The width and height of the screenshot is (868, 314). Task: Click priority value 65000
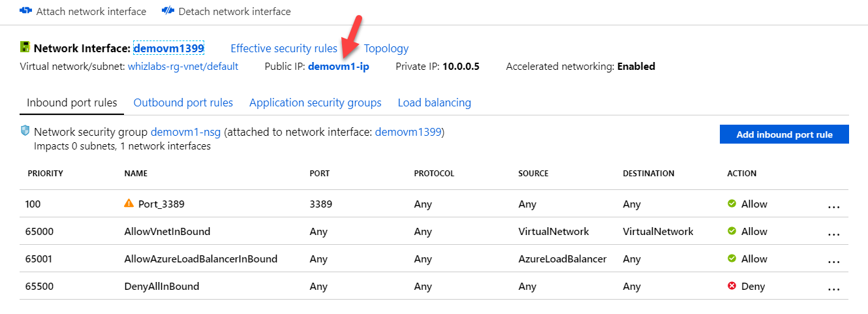(39, 231)
